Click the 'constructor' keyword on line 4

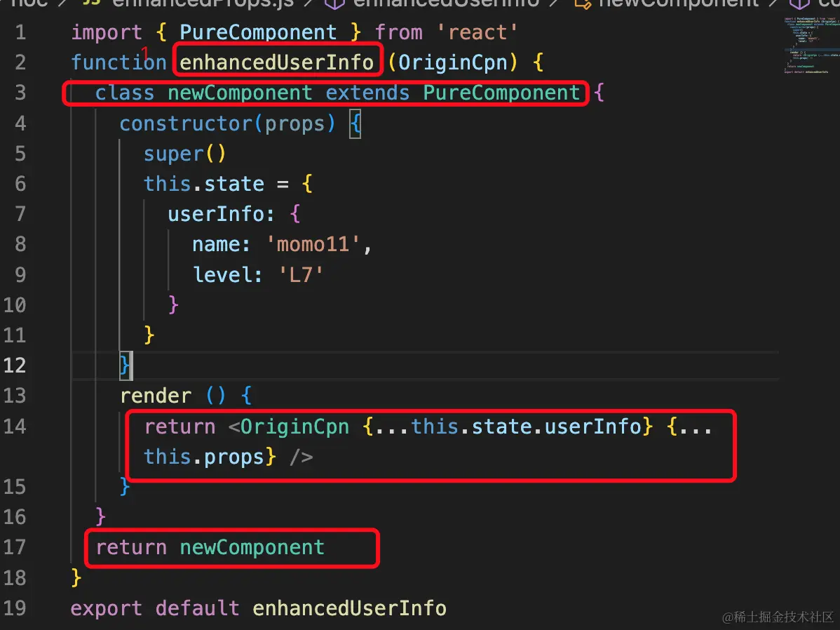point(186,124)
